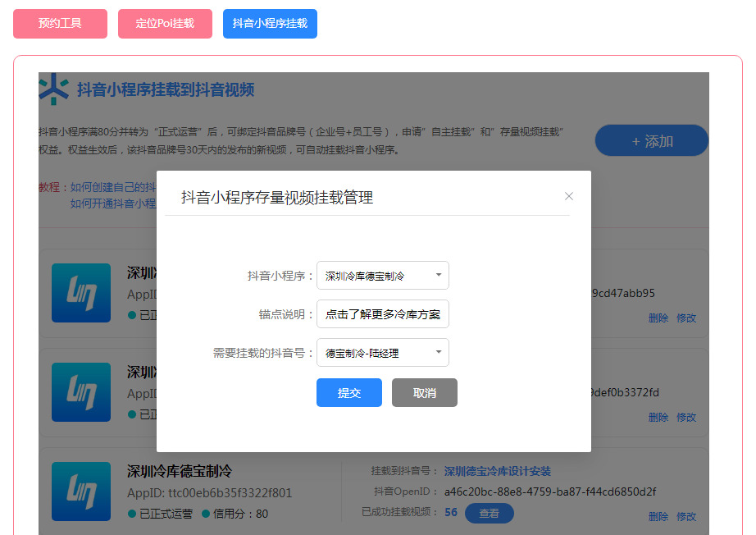756x535 pixels.
Task: Click the 锚点说明 input field
Action: (383, 314)
